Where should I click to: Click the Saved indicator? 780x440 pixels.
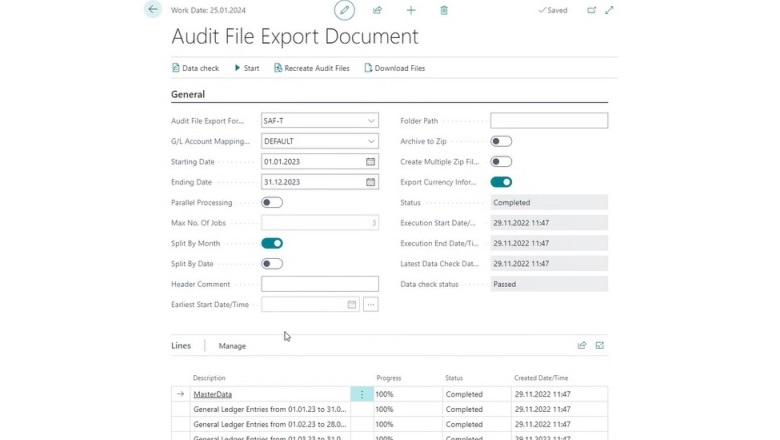pyautogui.click(x=553, y=10)
